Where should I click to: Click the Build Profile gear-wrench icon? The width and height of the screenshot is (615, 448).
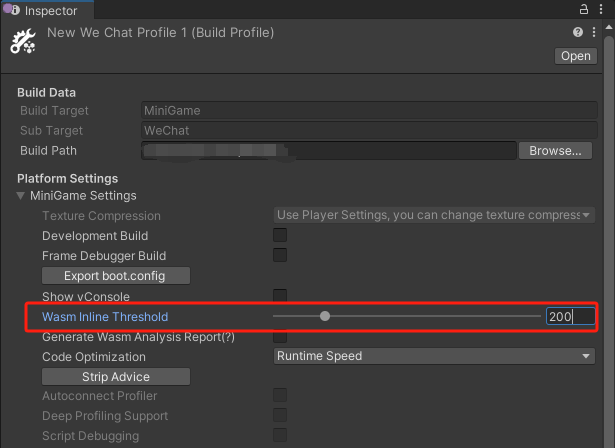pyautogui.click(x=23, y=42)
